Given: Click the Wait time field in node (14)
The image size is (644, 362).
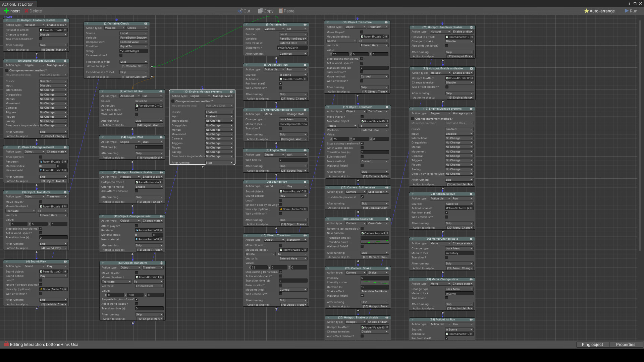Looking at the screenshot, I should tap(149, 147).
